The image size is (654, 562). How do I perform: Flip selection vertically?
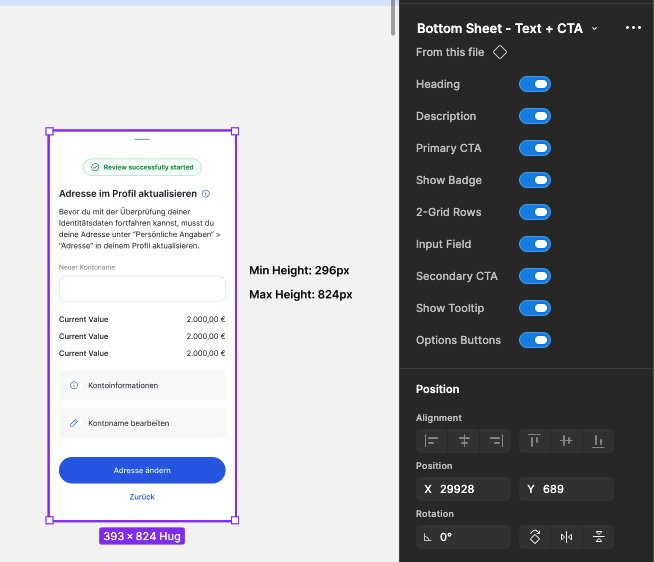coord(599,537)
